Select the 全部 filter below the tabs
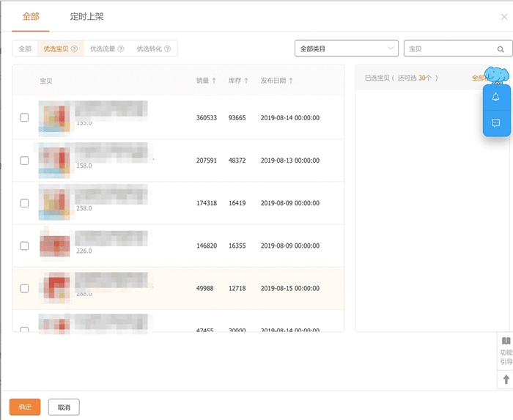This screenshot has height=420, width=513. (x=25, y=49)
